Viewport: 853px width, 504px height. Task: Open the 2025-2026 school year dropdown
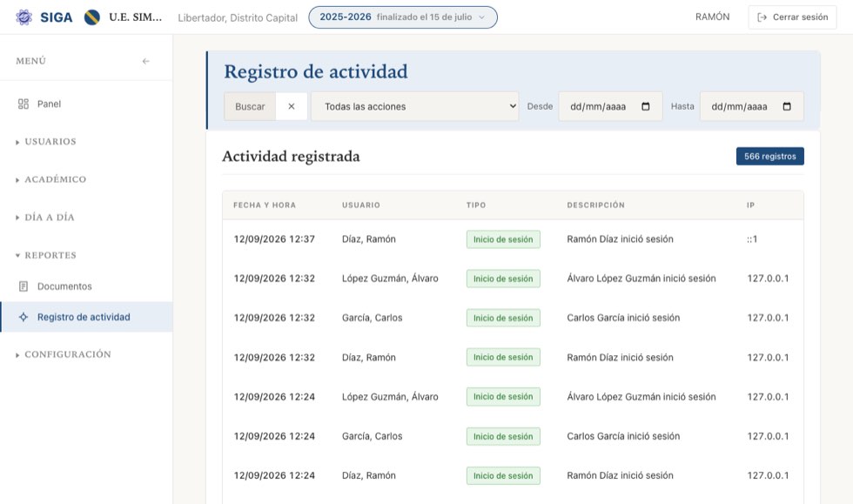tap(402, 17)
